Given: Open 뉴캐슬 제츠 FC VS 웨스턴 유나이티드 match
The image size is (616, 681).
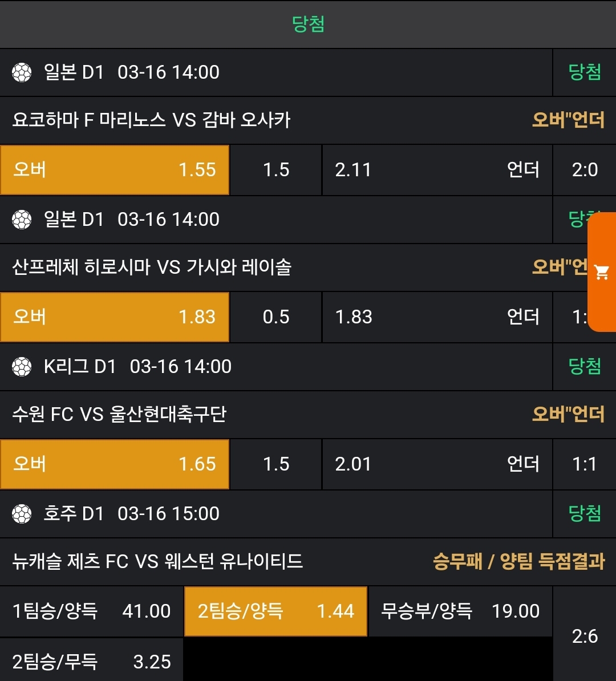Looking at the screenshot, I should (x=157, y=562).
